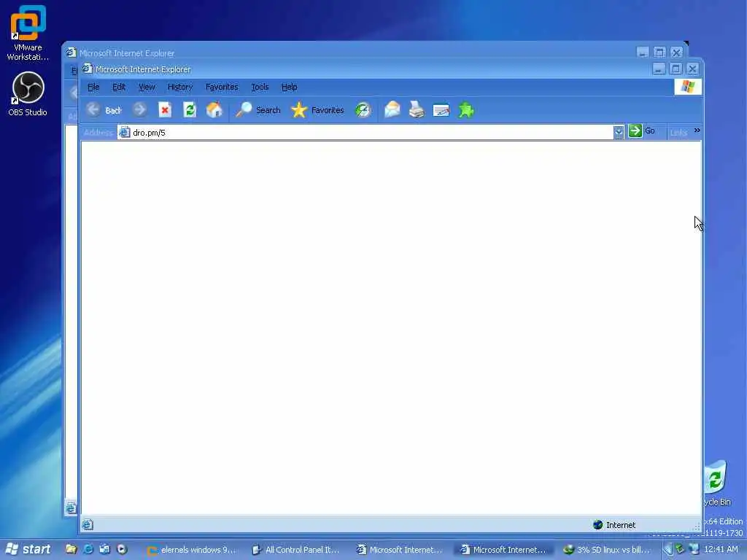
Task: Open media player quick launch icon
Action: click(122, 550)
